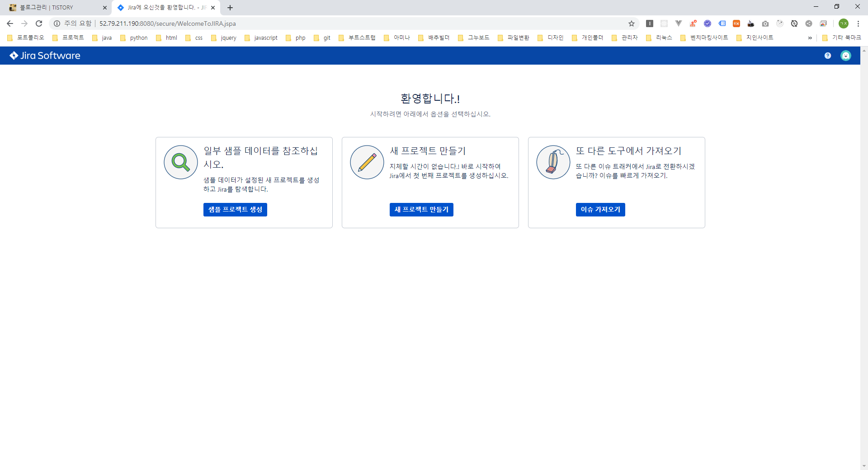Viewport: 868px width, 470px height.
Task: Open the green Chrome profile avatar
Action: (x=844, y=23)
